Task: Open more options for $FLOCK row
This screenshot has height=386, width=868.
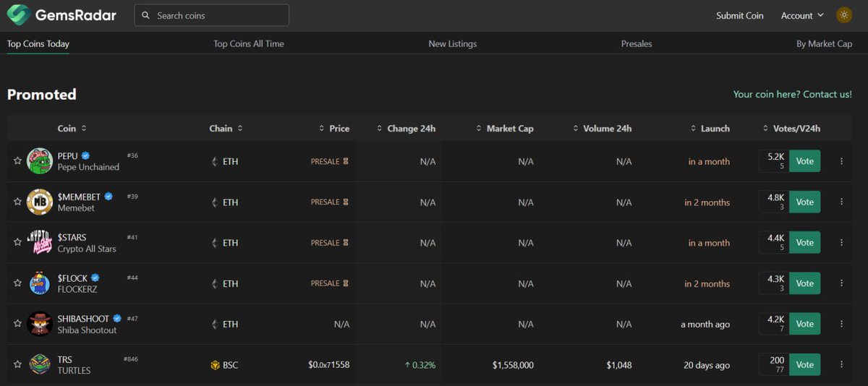Action: [x=841, y=283]
